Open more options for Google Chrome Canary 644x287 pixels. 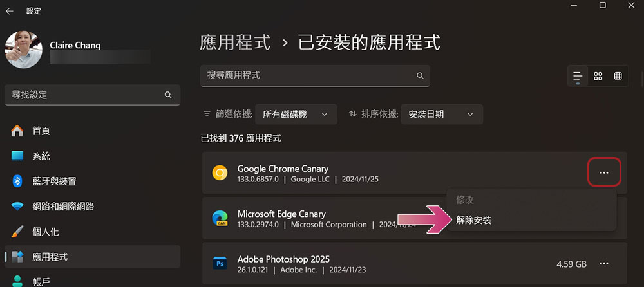point(604,173)
